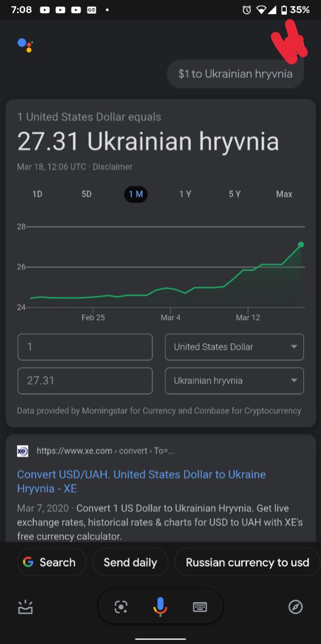The height and width of the screenshot is (644, 321).
Task: Open the Explore compass icon
Action: pos(295,607)
